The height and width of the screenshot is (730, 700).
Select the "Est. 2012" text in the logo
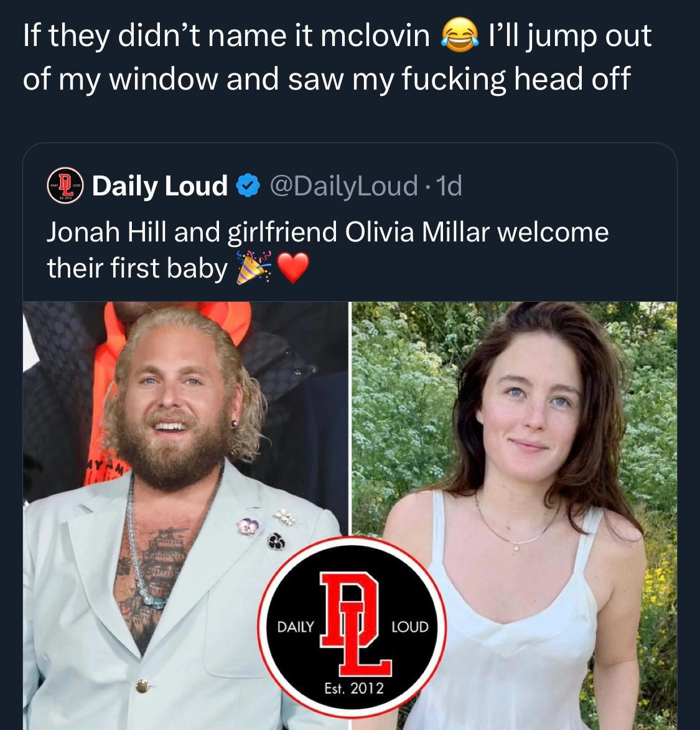[x=354, y=688]
